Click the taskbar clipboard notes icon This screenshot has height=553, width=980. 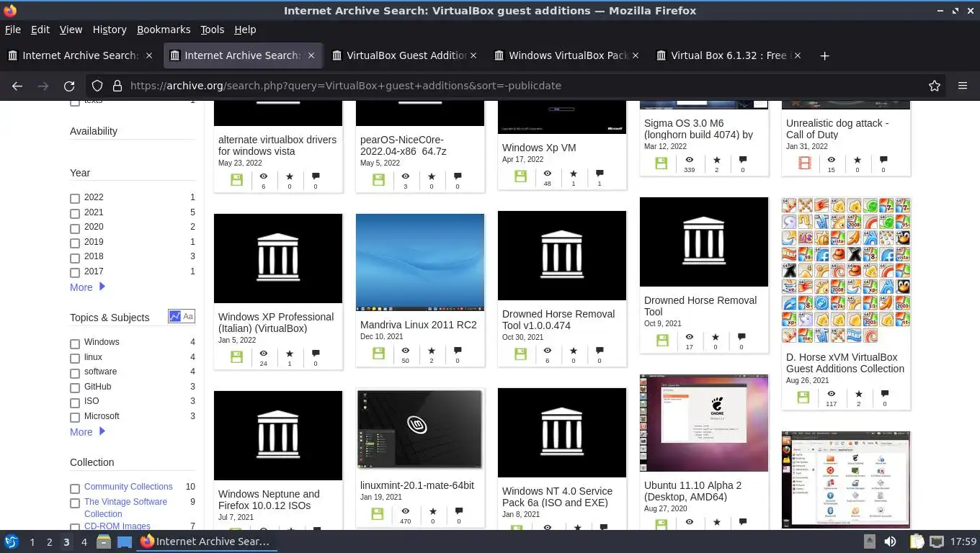[x=917, y=541]
